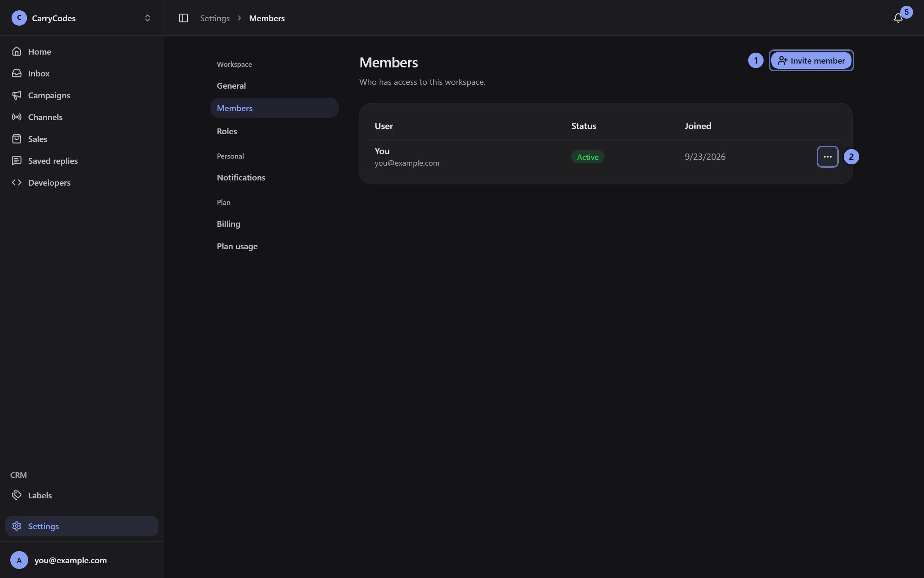Click the Joined column header
Screen dimensions: 924x578
coord(697,126)
